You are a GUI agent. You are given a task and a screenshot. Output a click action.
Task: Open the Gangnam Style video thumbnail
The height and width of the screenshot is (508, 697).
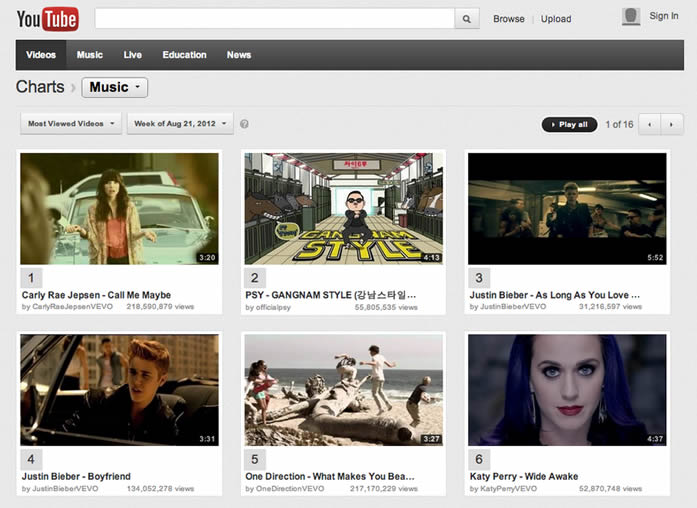(344, 208)
